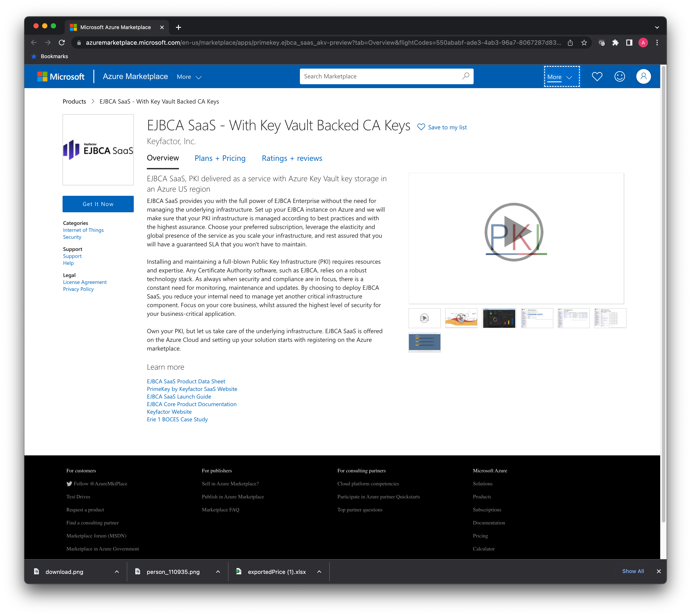
Task: Click the smiley feedback icon
Action: 620,76
